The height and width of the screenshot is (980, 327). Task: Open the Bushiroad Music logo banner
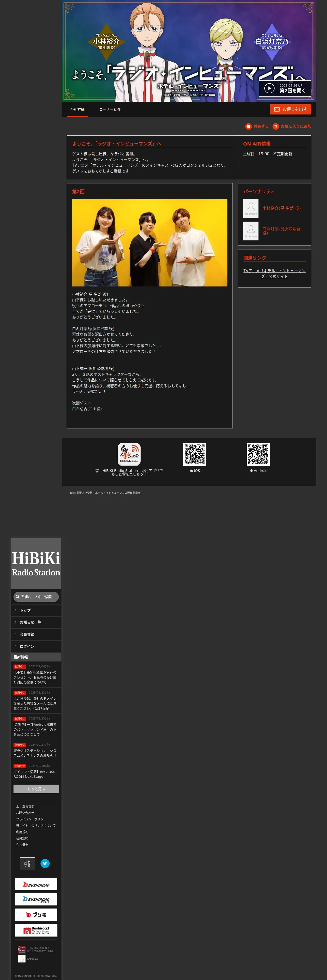pos(36,899)
